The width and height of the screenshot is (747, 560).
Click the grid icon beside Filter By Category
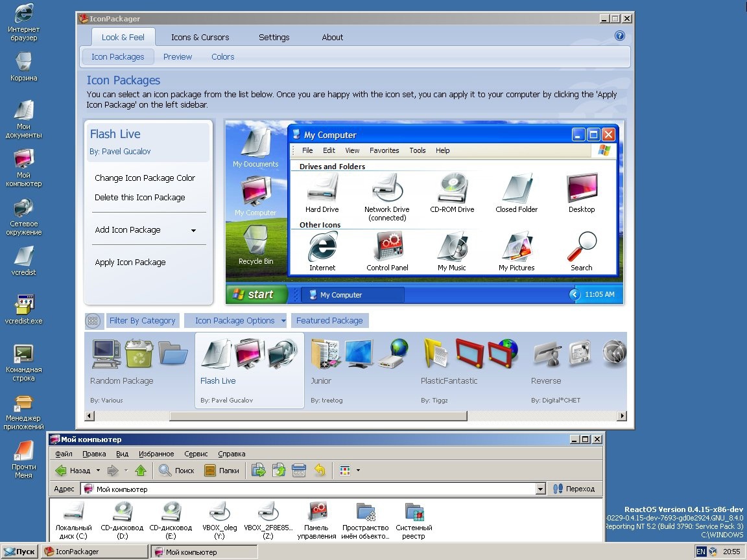pos(93,320)
